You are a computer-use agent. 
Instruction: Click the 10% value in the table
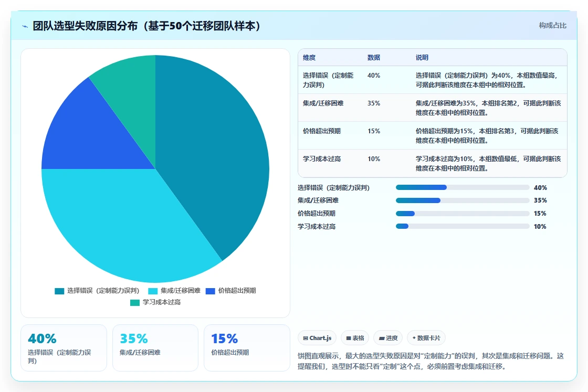pyautogui.click(x=373, y=159)
